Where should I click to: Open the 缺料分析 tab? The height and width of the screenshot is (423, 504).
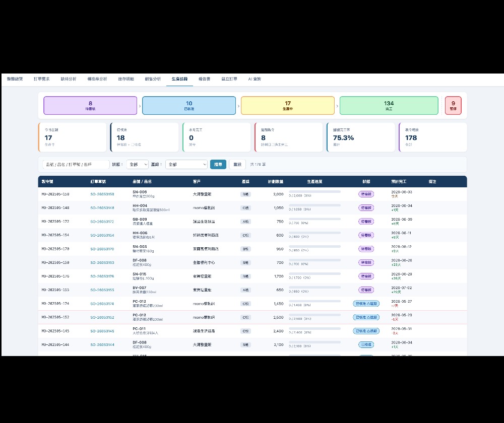pyautogui.click(x=69, y=79)
